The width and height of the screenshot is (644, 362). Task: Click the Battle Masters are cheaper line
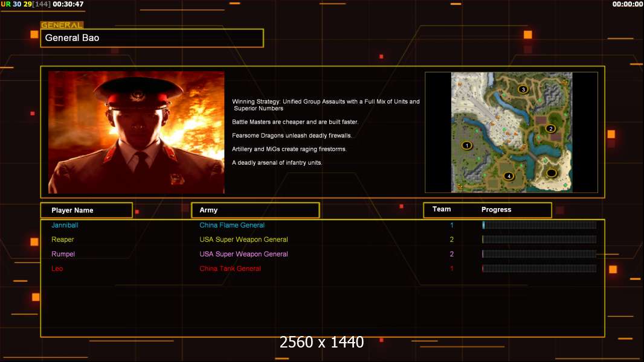(x=295, y=122)
